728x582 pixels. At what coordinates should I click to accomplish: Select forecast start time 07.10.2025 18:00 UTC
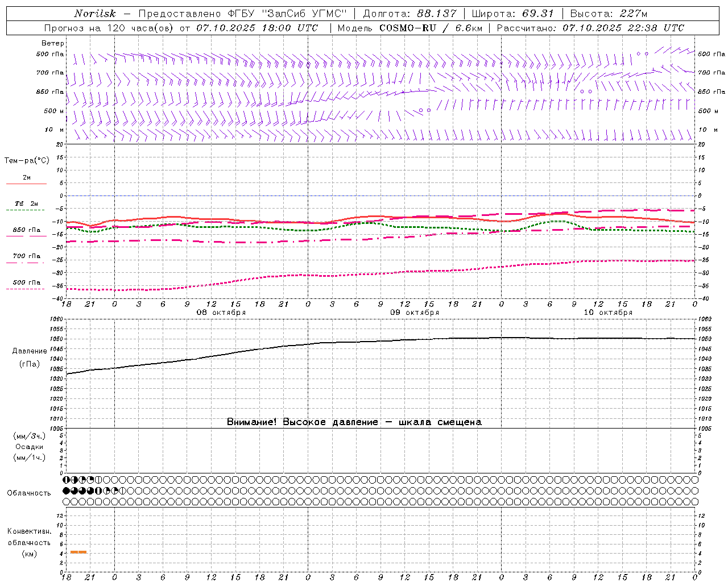[x=257, y=28]
